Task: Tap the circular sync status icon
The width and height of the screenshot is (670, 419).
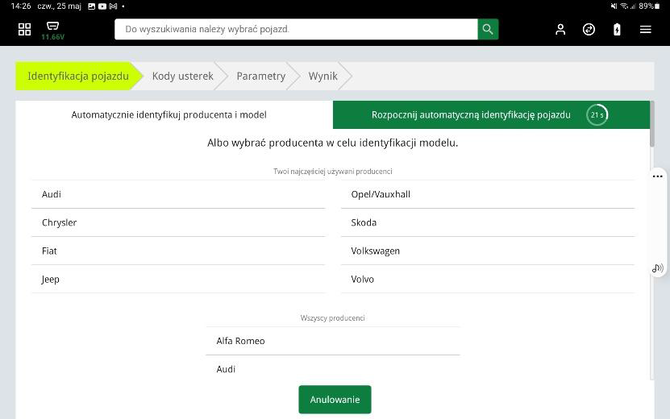Action: click(589, 29)
